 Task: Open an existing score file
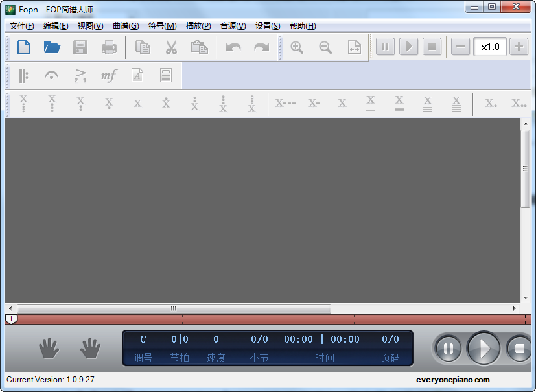pyautogui.click(x=52, y=47)
